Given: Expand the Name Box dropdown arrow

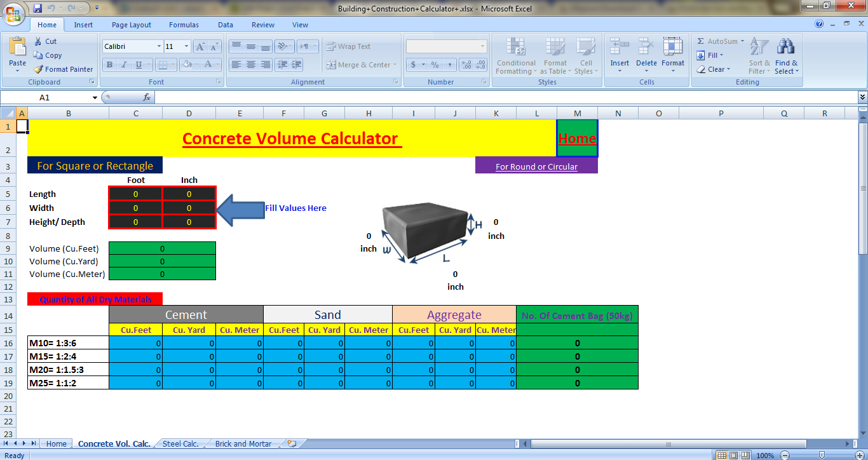Looking at the screenshot, I should 95,98.
